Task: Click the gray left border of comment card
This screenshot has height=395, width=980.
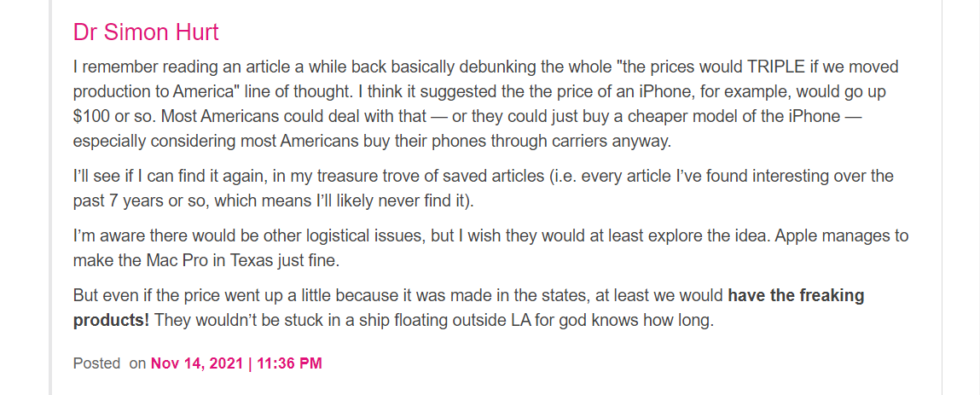Action: click(x=51, y=198)
